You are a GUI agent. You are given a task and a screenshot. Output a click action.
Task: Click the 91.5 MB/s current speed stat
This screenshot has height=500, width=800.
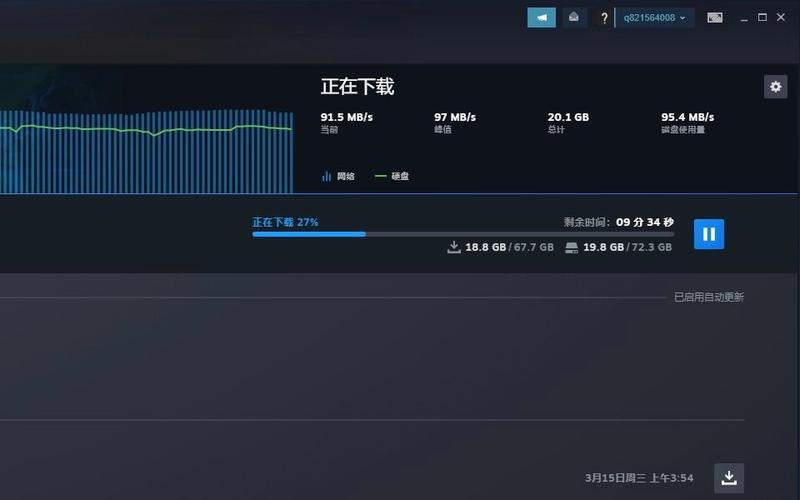pos(346,117)
